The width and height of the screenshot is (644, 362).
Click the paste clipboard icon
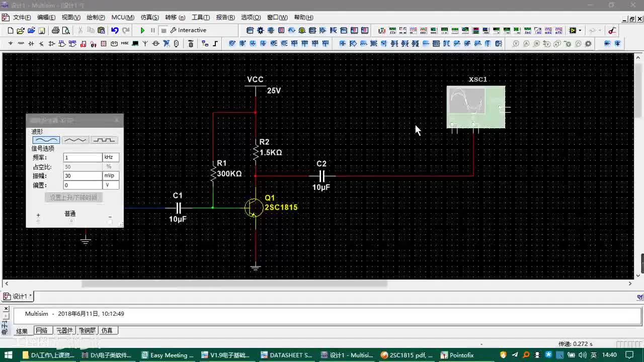101,31
